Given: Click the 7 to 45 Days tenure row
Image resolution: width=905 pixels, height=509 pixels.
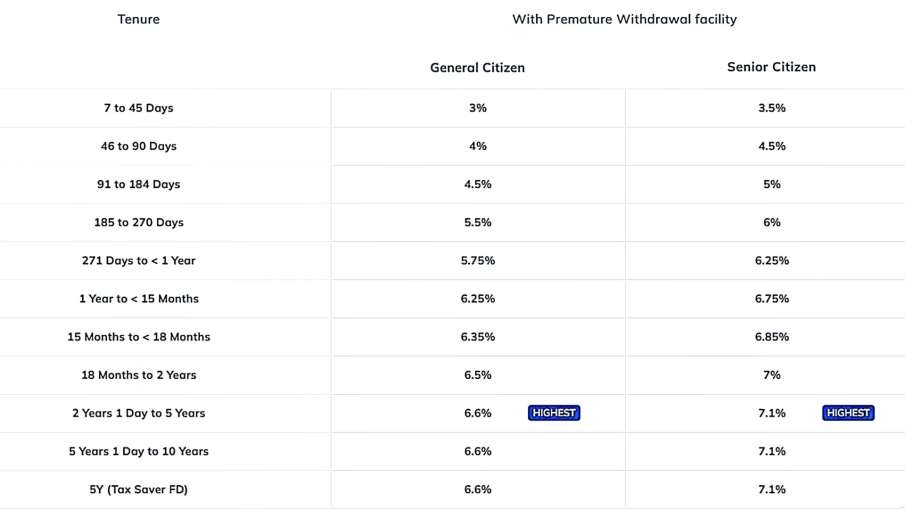Looking at the screenshot, I should coord(138,108).
